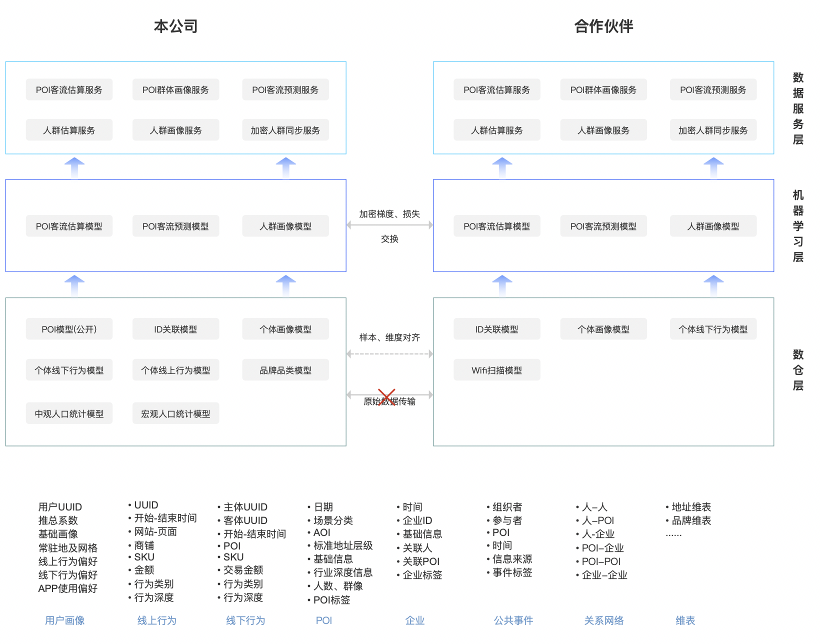Select POI群体画像服务 box under 合作伙伴
The width and height of the screenshot is (820, 644).
coord(603,89)
